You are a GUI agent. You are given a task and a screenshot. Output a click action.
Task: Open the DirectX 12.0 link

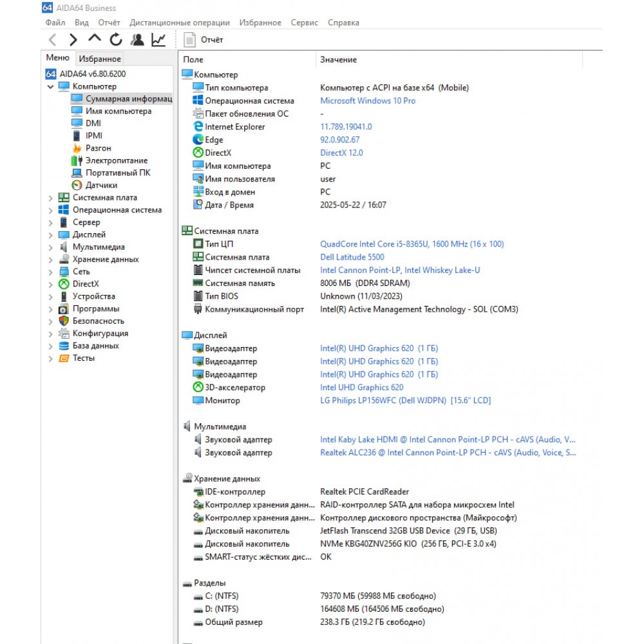point(341,153)
